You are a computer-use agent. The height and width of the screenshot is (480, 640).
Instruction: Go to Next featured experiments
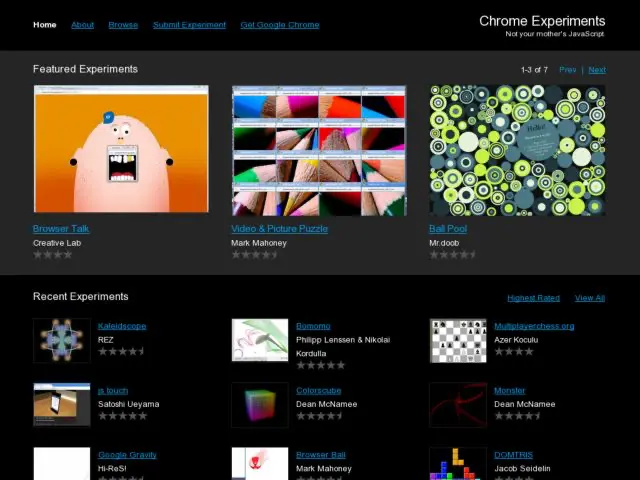click(x=597, y=70)
